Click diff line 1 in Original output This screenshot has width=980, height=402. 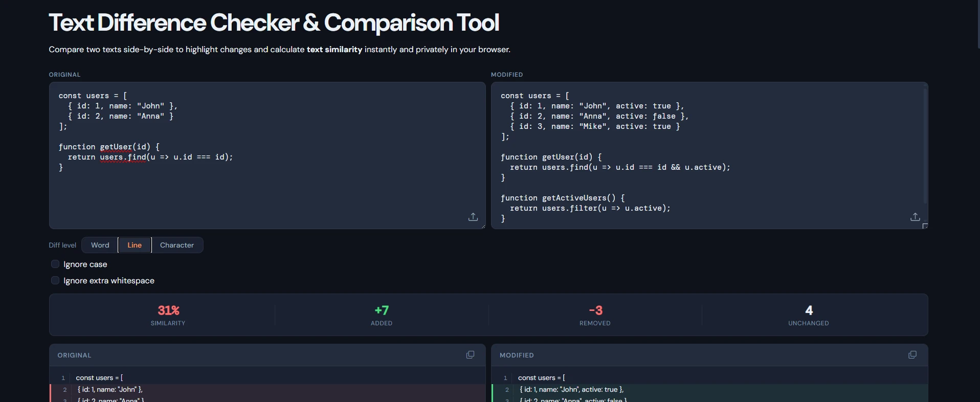tap(267, 377)
